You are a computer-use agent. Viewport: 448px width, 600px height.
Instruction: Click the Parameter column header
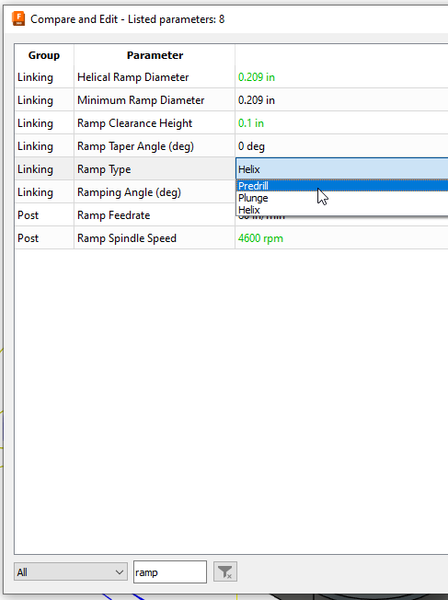tap(155, 55)
